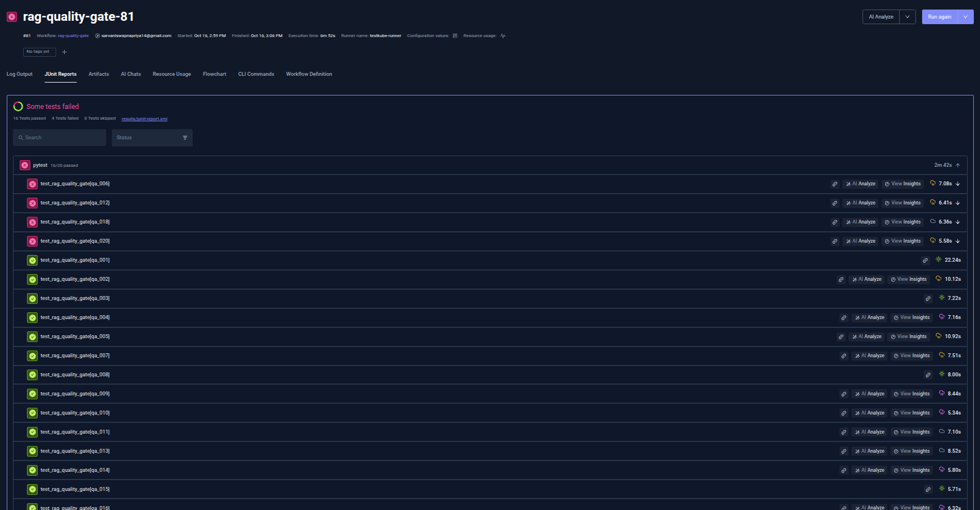
Task: Switch to Artifacts tab
Action: pyautogui.click(x=99, y=74)
